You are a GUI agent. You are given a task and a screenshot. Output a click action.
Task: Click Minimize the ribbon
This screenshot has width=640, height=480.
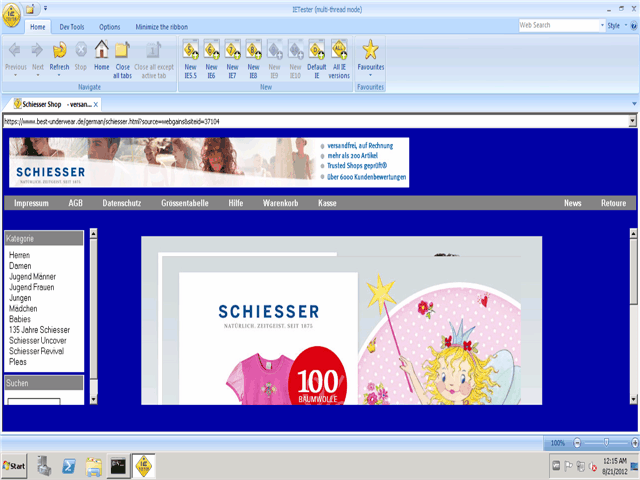coord(162,27)
